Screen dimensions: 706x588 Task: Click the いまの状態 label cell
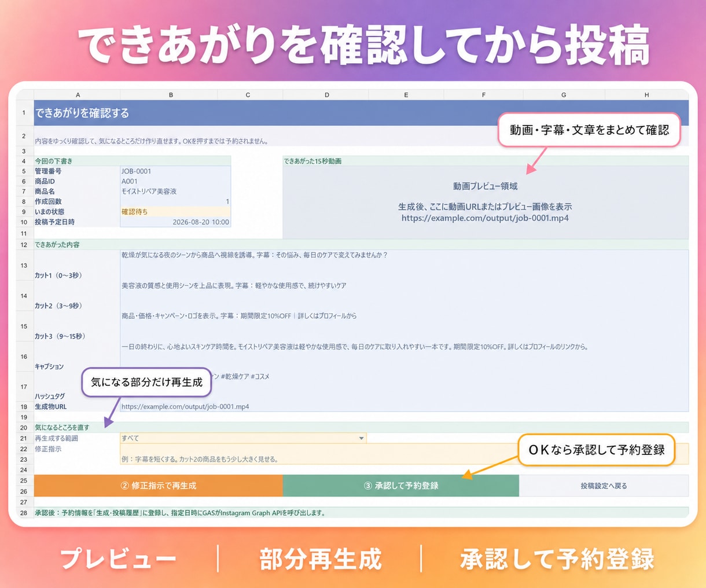click(x=77, y=212)
